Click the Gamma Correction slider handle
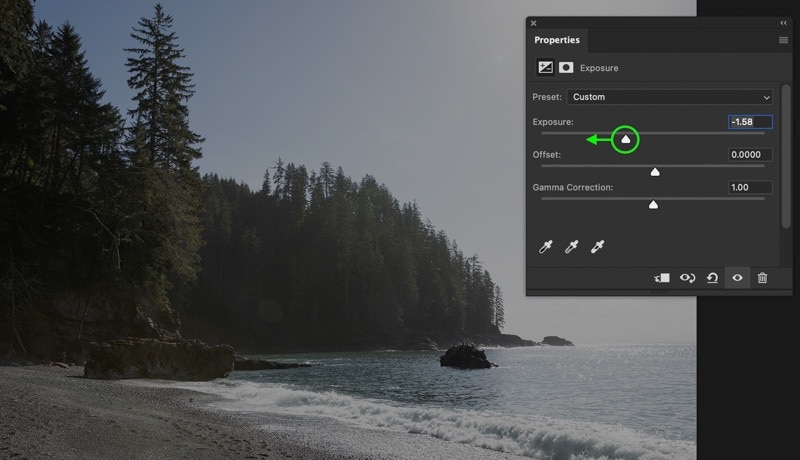This screenshot has width=800, height=460. 653,205
